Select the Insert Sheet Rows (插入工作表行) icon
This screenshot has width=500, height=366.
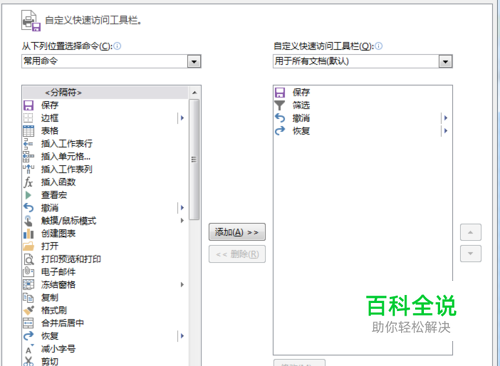(28, 144)
